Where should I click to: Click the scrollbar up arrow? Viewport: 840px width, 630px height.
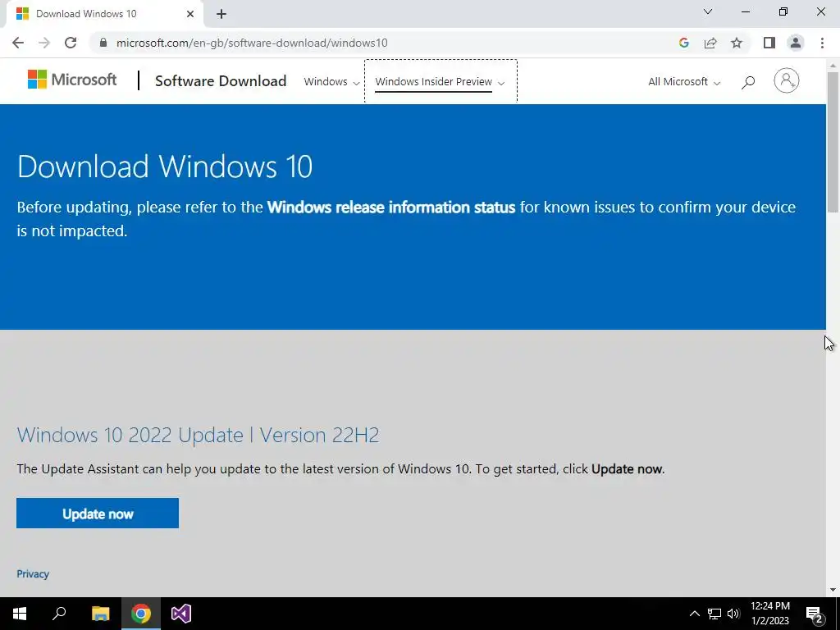[x=833, y=66]
